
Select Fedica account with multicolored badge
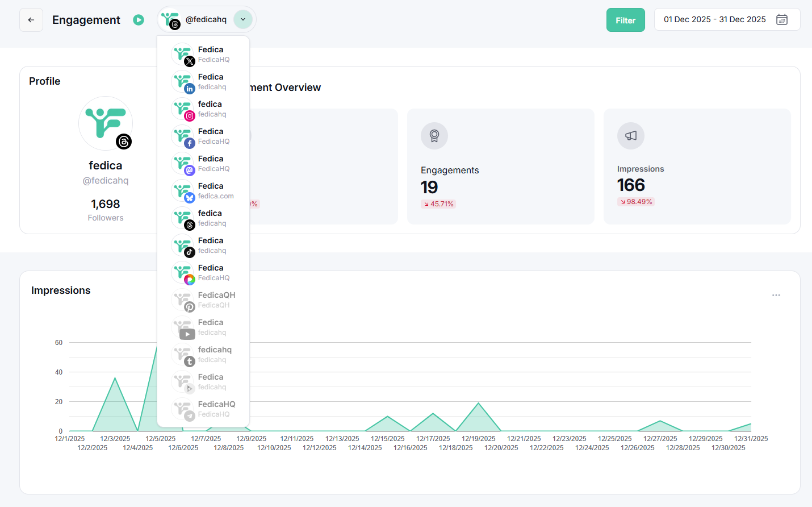pos(203,273)
